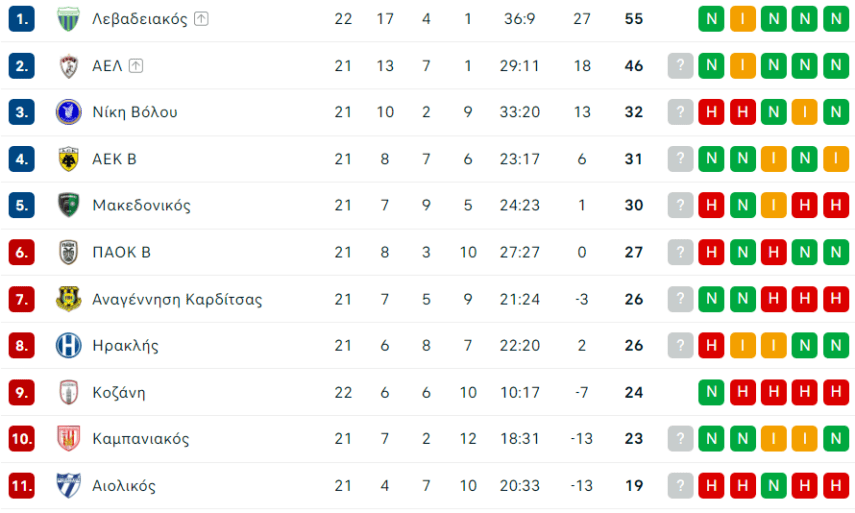This screenshot has width=855, height=513.
Task: Click promotion arrow icon beside ΑΕΛ
Action: click(x=136, y=66)
